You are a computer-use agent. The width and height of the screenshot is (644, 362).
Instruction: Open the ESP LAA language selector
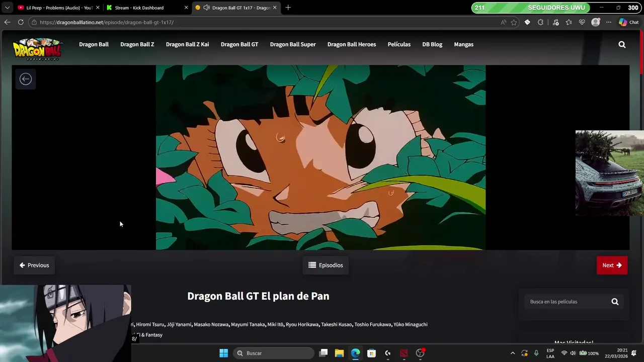550,353
